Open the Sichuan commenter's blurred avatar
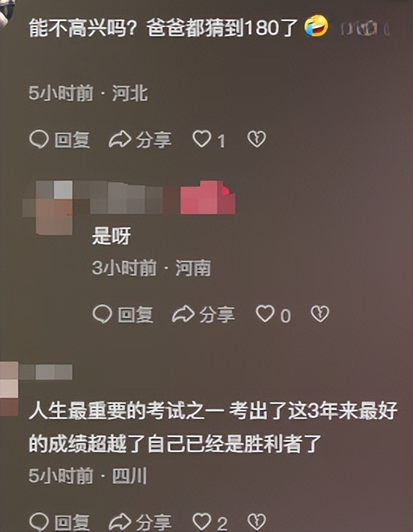This screenshot has height=532, width=413. pyautogui.click(x=9, y=389)
